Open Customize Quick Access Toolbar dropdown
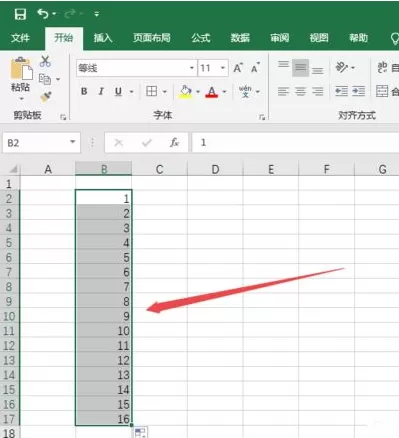This screenshot has height=438, width=399. [97, 14]
